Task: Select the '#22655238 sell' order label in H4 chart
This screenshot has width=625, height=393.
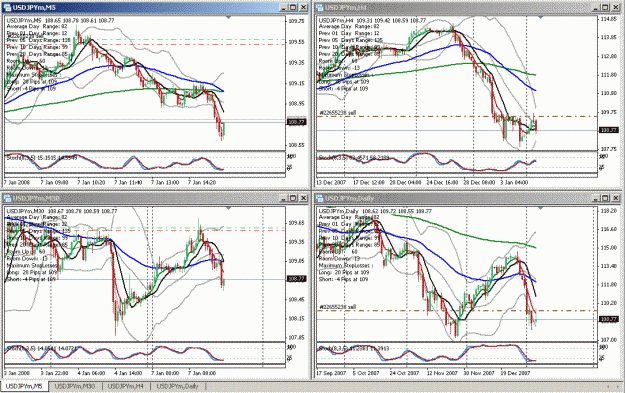Action: [338, 113]
